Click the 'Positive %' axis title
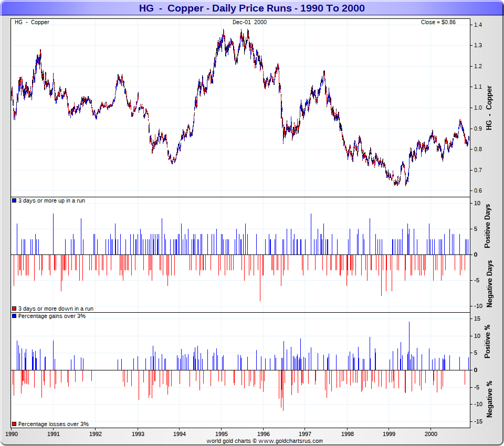Image resolution: width=504 pixels, height=446 pixels. pos(488,341)
